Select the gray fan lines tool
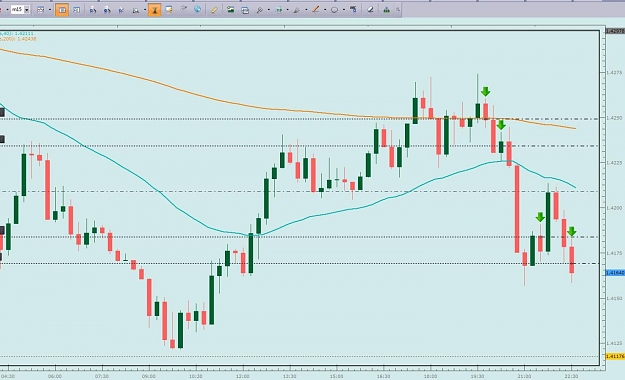 [x=297, y=10]
